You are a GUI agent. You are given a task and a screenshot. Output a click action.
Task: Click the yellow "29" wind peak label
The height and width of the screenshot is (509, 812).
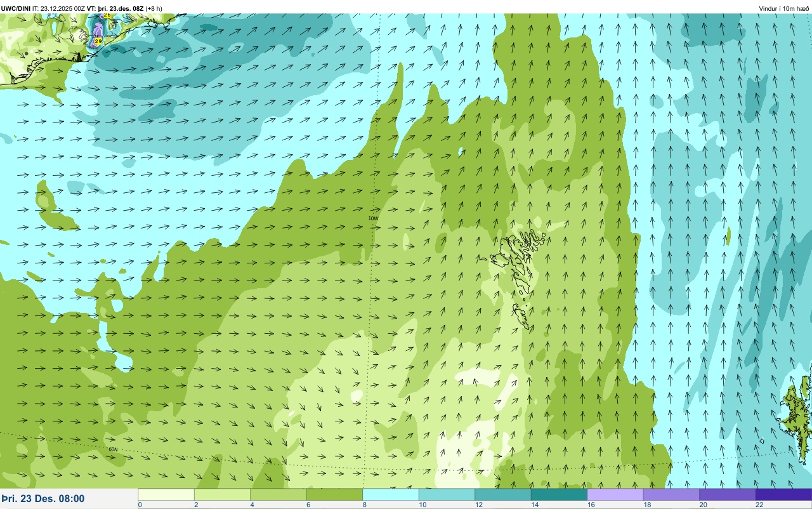click(x=98, y=41)
